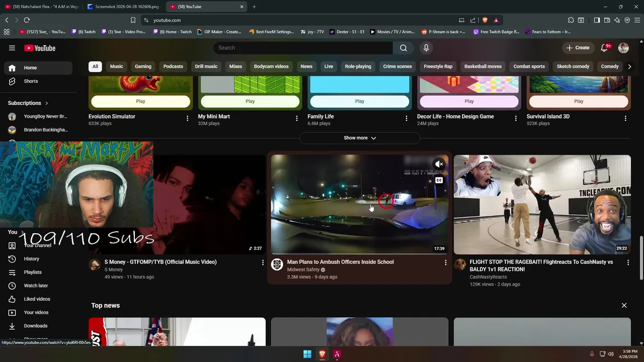644x362 pixels.
Task: Open the Create button menu
Action: click(578, 48)
